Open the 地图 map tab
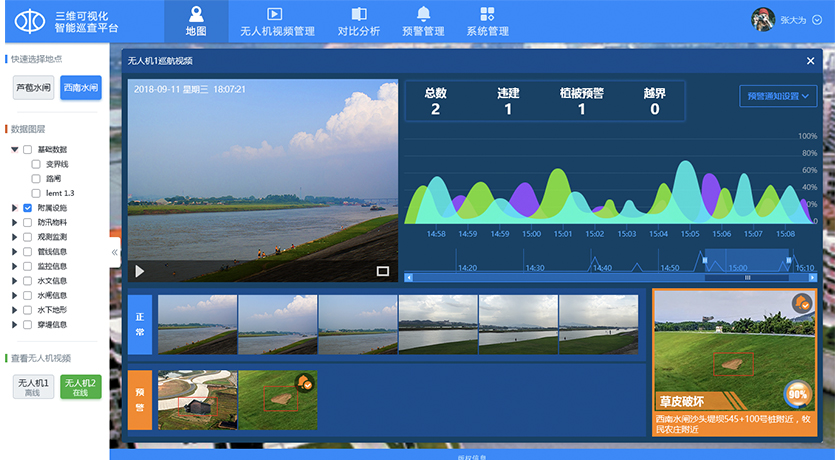Screen dimensions: 840x460 pos(196,21)
